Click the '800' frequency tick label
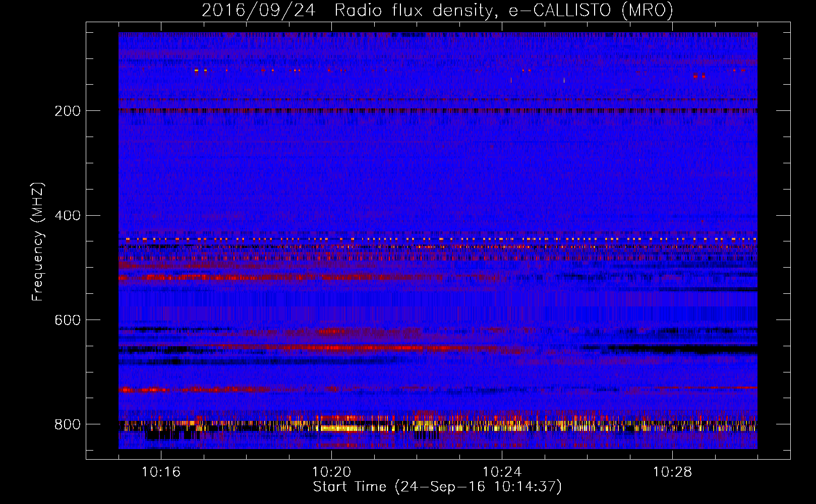 68,424
